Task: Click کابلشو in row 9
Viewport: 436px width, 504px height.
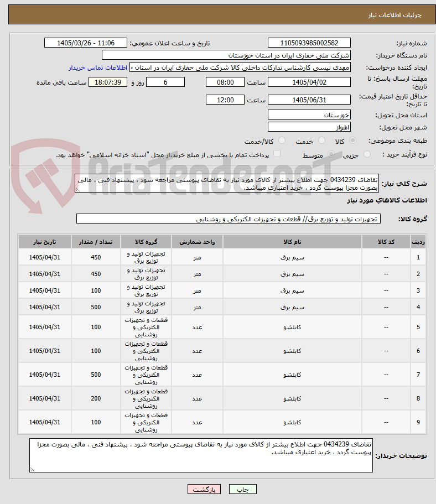Action: pyautogui.click(x=292, y=422)
